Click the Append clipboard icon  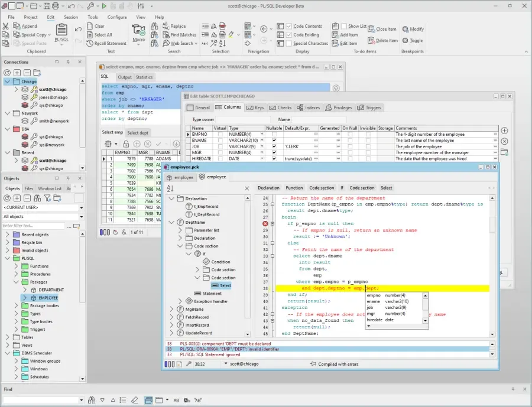(x=17, y=26)
